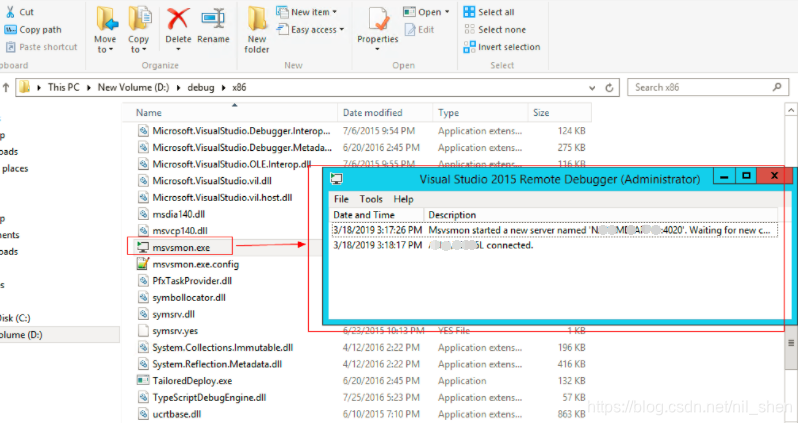801x425 pixels.
Task: Click the Open button in the ribbon
Action: point(426,12)
